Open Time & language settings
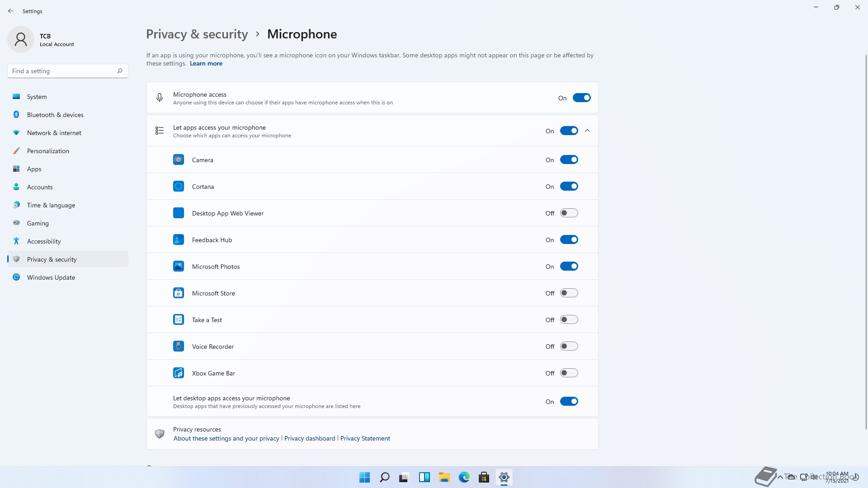This screenshot has width=868, height=488. pyautogui.click(x=68, y=205)
